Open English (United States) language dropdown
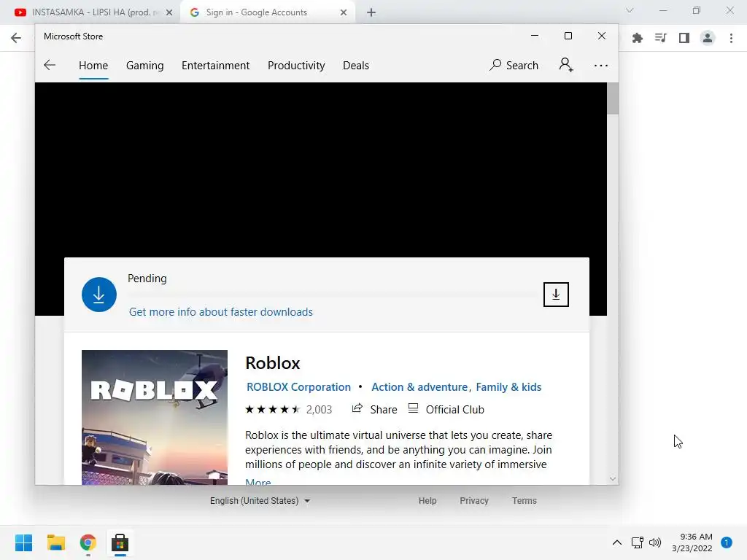Screen dimensions: 747x560 pyautogui.click(x=260, y=500)
